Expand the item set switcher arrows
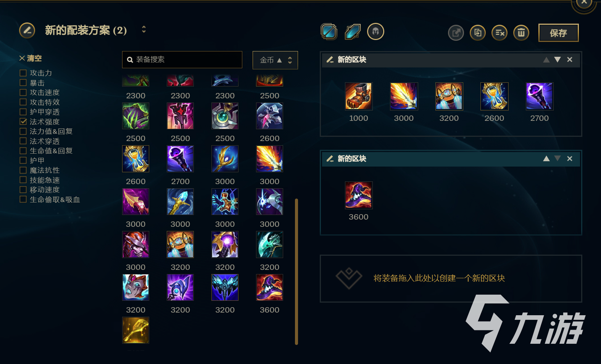Screen dimensions: 601x364 144,29
